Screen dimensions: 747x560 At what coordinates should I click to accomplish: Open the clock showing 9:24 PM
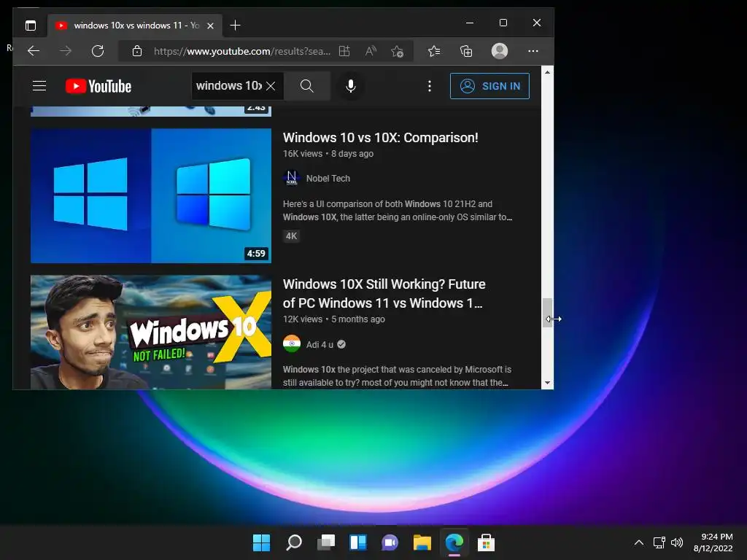(713, 542)
